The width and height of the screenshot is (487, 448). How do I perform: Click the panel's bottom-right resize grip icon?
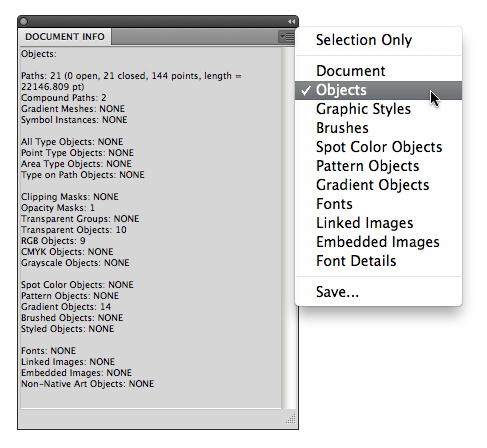[x=291, y=419]
